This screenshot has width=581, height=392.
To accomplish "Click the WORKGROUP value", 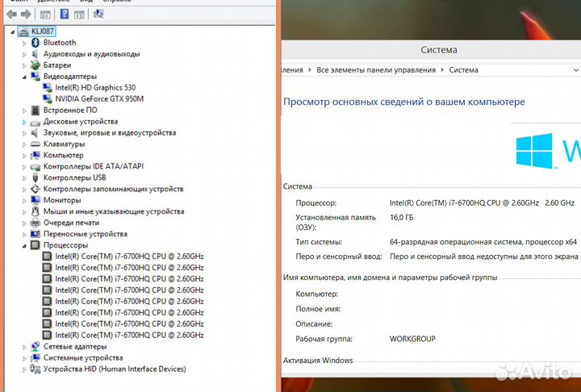I will pyautogui.click(x=412, y=339).
